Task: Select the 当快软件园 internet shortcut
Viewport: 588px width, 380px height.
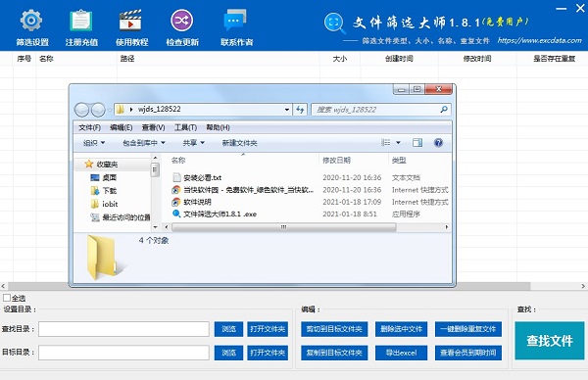Action: 243,190
